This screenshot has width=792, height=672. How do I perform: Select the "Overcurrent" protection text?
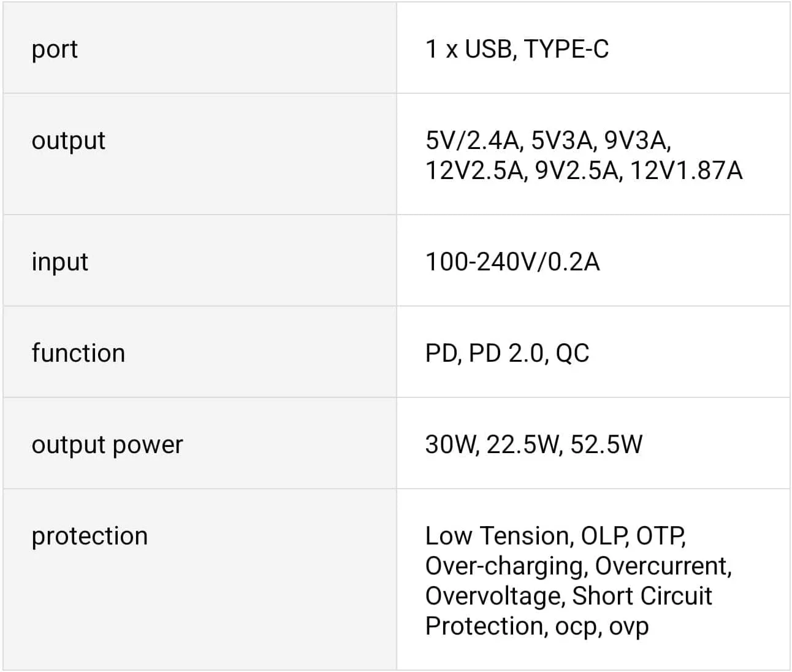(662, 566)
